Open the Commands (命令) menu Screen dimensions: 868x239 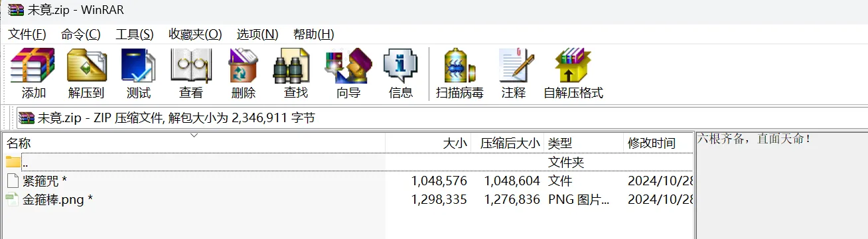click(81, 34)
